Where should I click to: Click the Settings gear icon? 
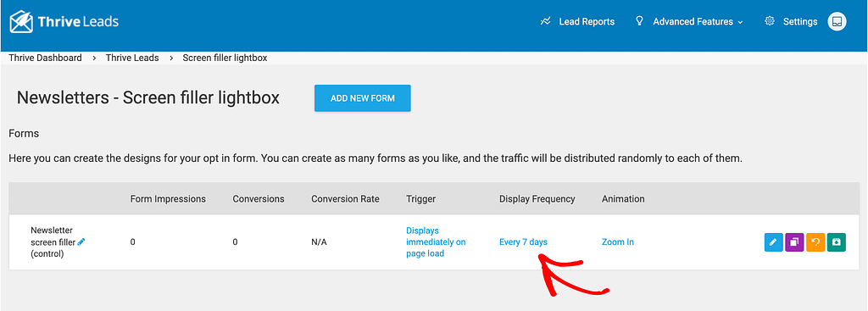click(x=770, y=21)
